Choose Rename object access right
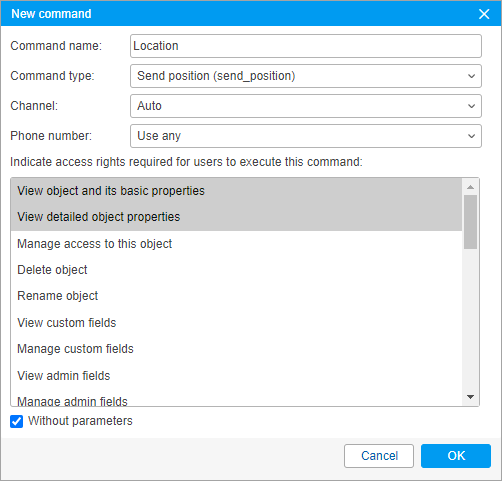The width and height of the screenshot is (502, 481). (x=236, y=296)
